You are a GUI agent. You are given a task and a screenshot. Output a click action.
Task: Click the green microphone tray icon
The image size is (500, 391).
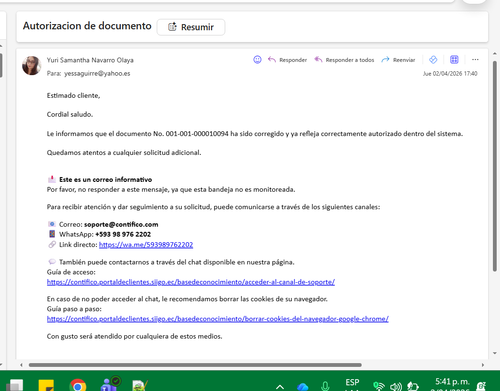325,386
